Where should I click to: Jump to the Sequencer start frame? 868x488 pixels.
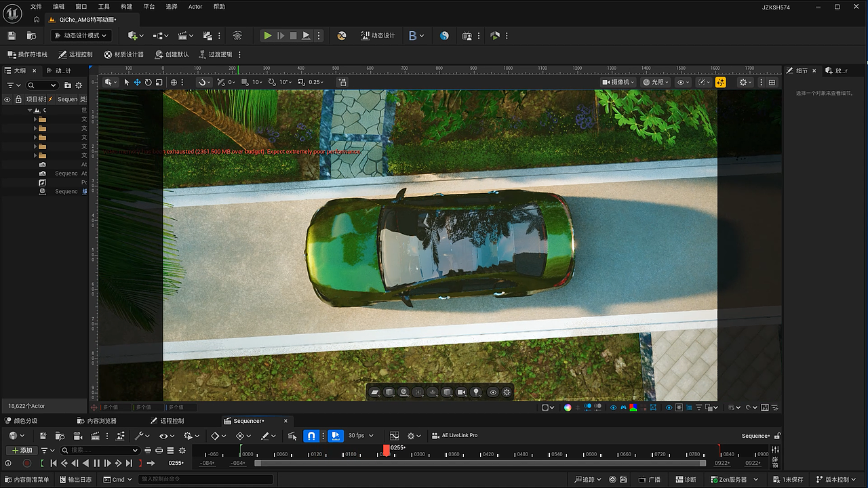click(54, 463)
